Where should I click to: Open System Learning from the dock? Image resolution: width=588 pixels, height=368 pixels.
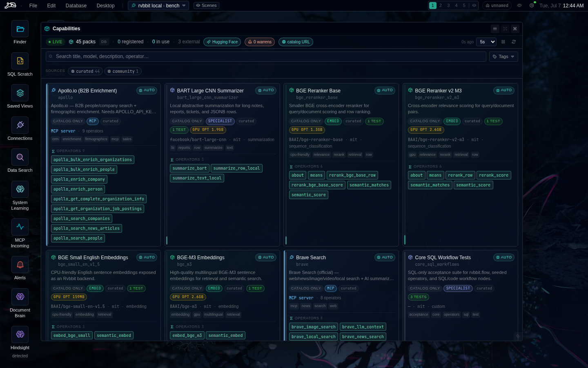pos(20,189)
